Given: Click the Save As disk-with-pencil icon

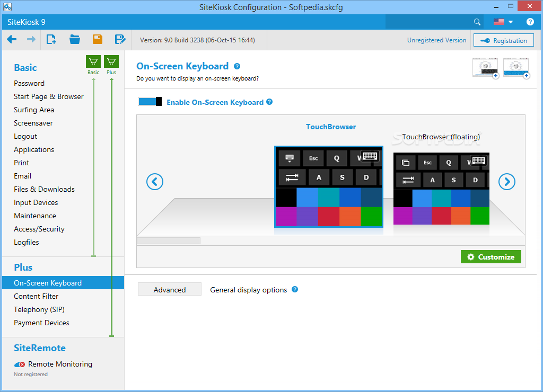Looking at the screenshot, I should pyautogui.click(x=120, y=39).
